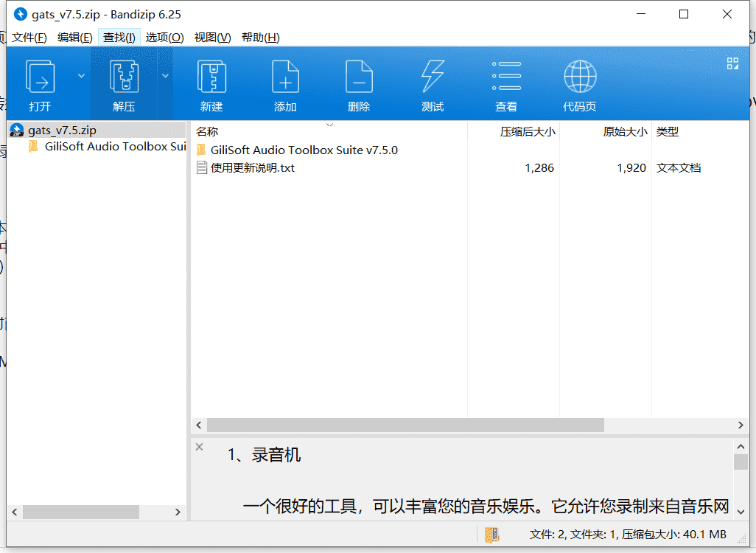Minimize the Bandizip window
Image resolution: width=756 pixels, height=553 pixels.
coord(641,14)
